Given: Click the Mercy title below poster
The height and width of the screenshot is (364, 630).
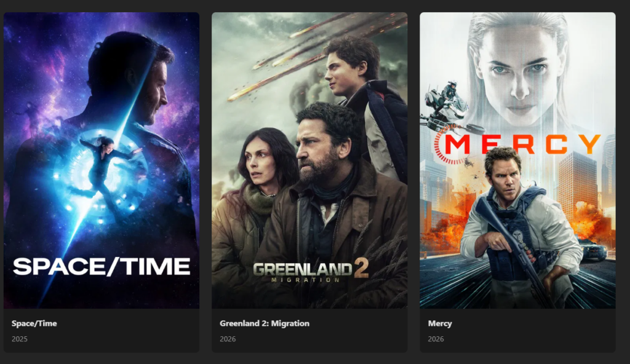Looking at the screenshot, I should [x=440, y=323].
